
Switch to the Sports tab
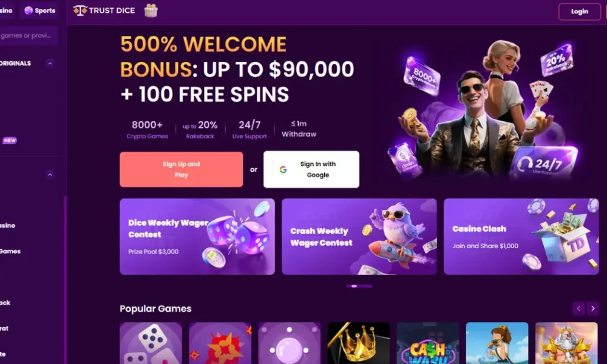(x=40, y=10)
